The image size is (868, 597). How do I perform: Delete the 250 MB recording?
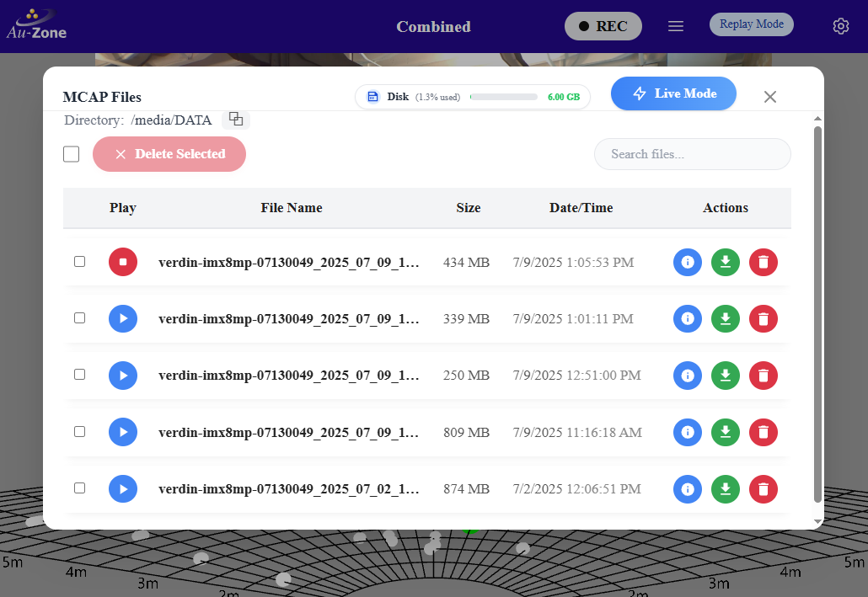[x=764, y=375]
